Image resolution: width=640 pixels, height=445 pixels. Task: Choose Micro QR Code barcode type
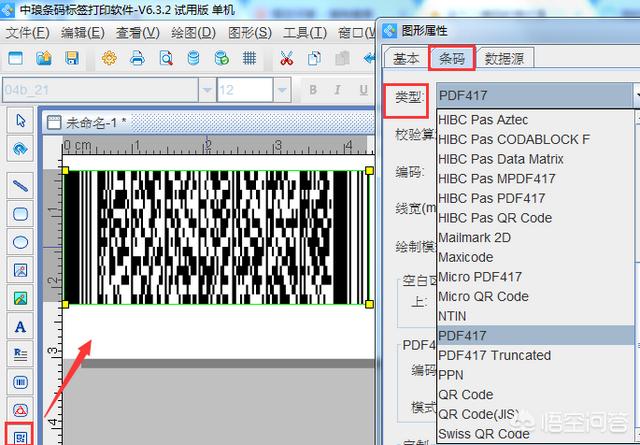[536, 296]
